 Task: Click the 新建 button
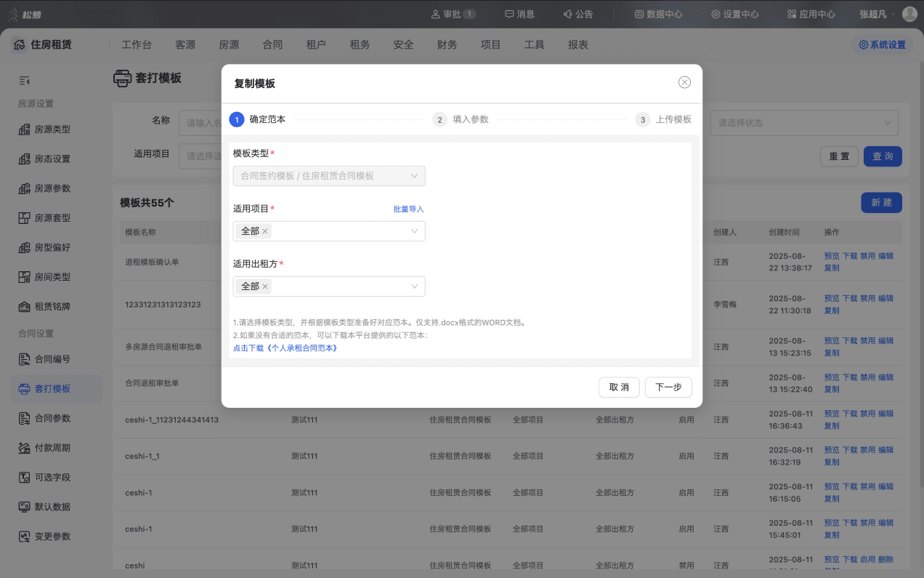click(881, 203)
